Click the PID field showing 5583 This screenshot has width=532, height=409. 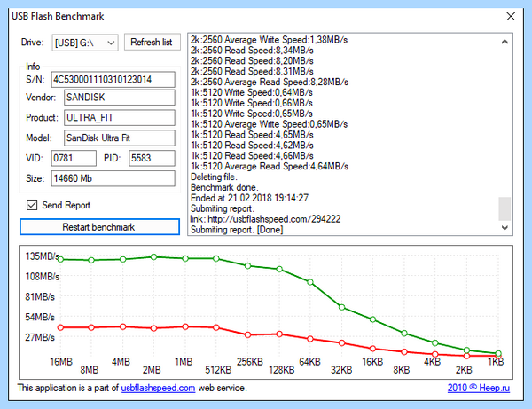pyautogui.click(x=152, y=158)
